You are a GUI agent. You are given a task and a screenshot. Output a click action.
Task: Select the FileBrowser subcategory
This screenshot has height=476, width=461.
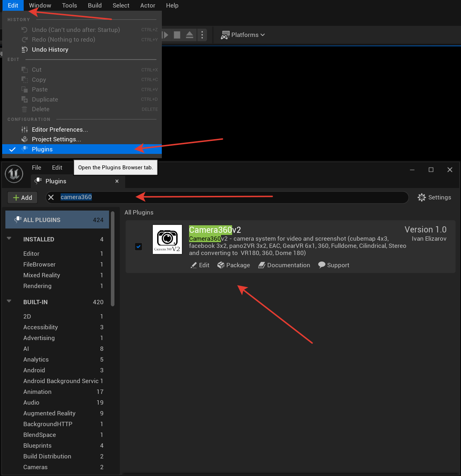click(x=57, y=264)
